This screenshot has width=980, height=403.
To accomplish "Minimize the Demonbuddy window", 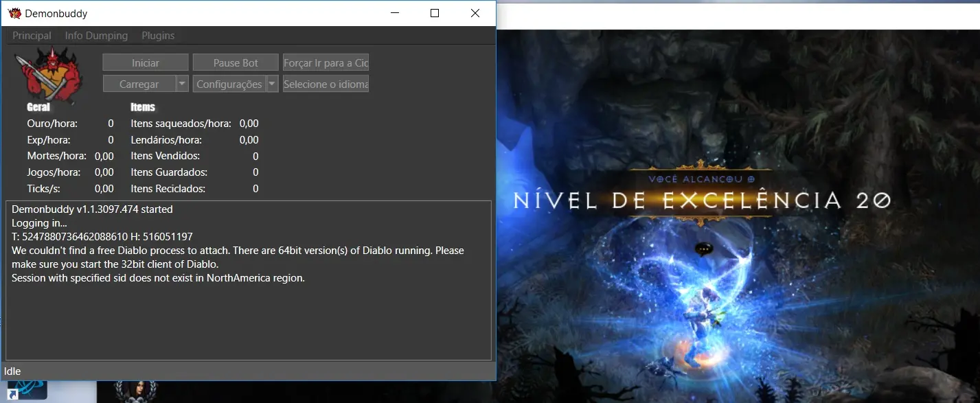I will [x=394, y=13].
